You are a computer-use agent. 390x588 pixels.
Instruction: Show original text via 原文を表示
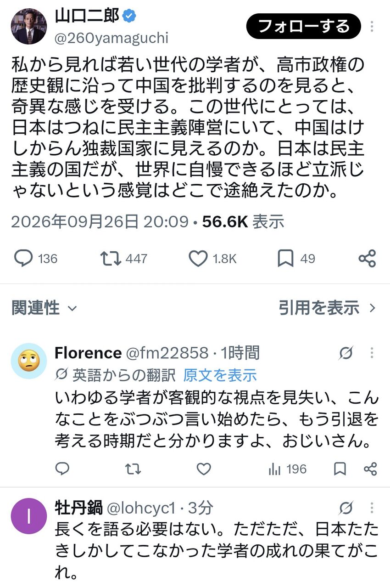click(220, 375)
